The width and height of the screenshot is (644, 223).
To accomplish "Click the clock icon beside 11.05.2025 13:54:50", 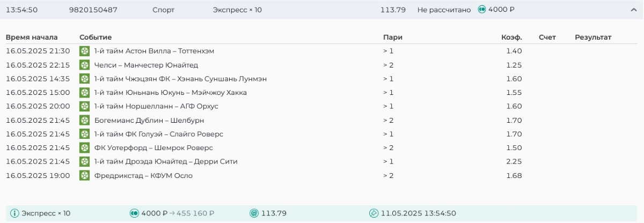I will (x=374, y=213).
